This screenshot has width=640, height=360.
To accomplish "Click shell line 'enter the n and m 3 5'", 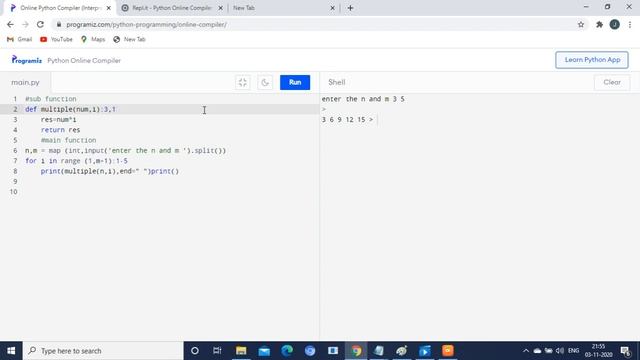I will click(x=363, y=99).
